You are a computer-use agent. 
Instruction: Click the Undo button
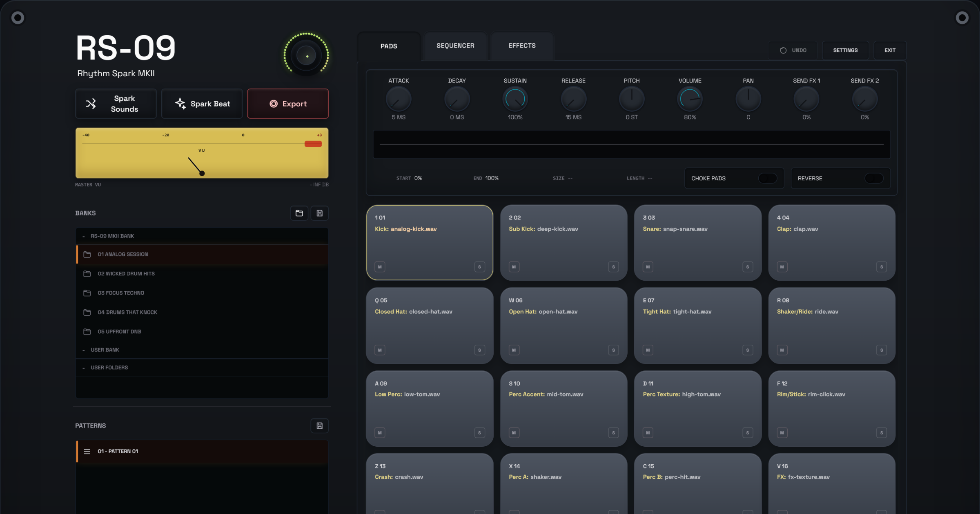pos(793,51)
